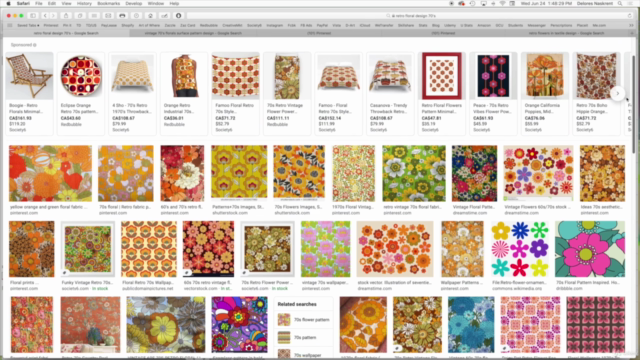Select related search '70s wallpaper'
640x360 pixels.
coord(304,354)
